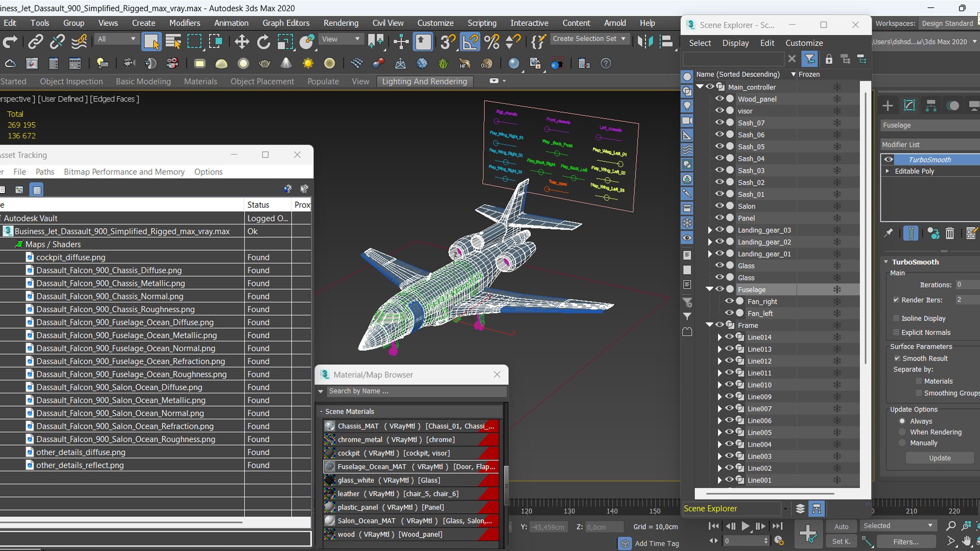Viewport: 980px width, 551px height.
Task: Activate the Select and Rotate tool
Action: 263,41
